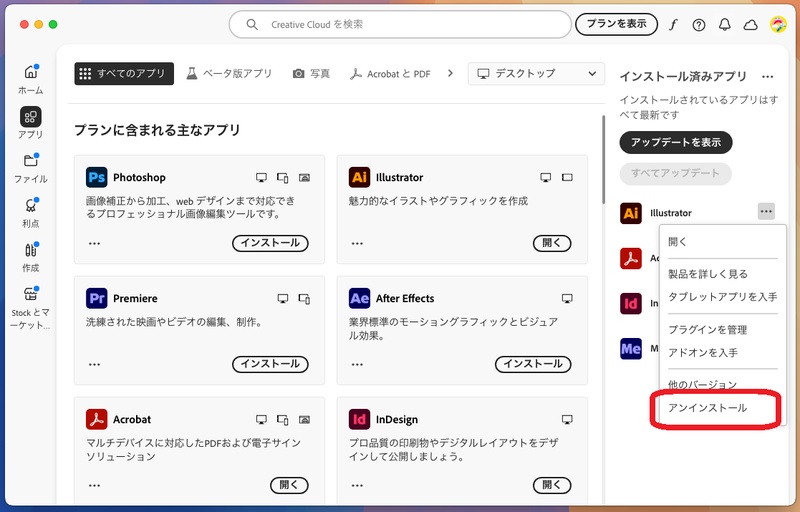Image resolution: width=800 pixels, height=512 pixels.
Task: Focus the Creative Cloud を検索 field
Action: [x=400, y=24]
